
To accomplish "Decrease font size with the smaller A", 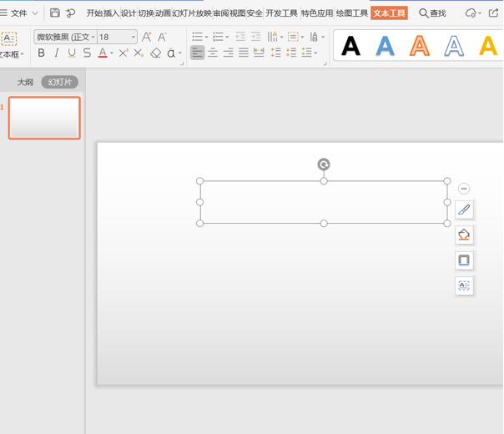I will pyautogui.click(x=162, y=37).
